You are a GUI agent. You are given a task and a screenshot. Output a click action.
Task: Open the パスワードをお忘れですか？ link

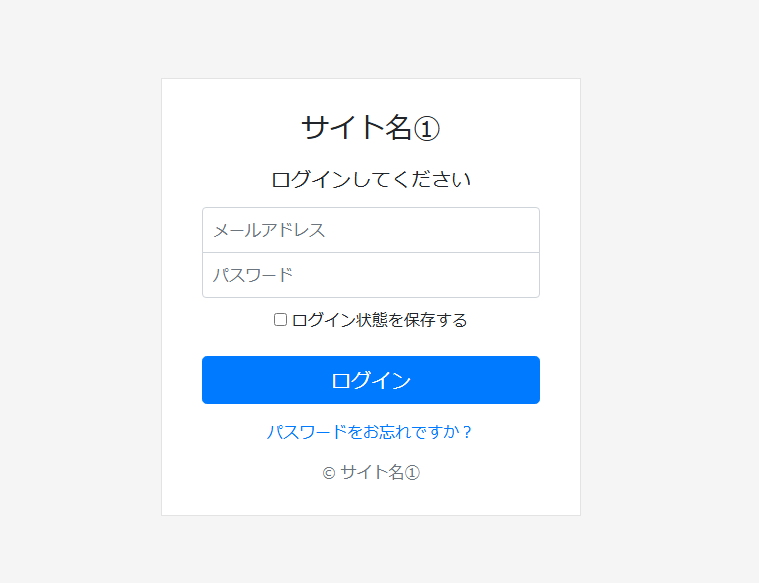(370, 432)
